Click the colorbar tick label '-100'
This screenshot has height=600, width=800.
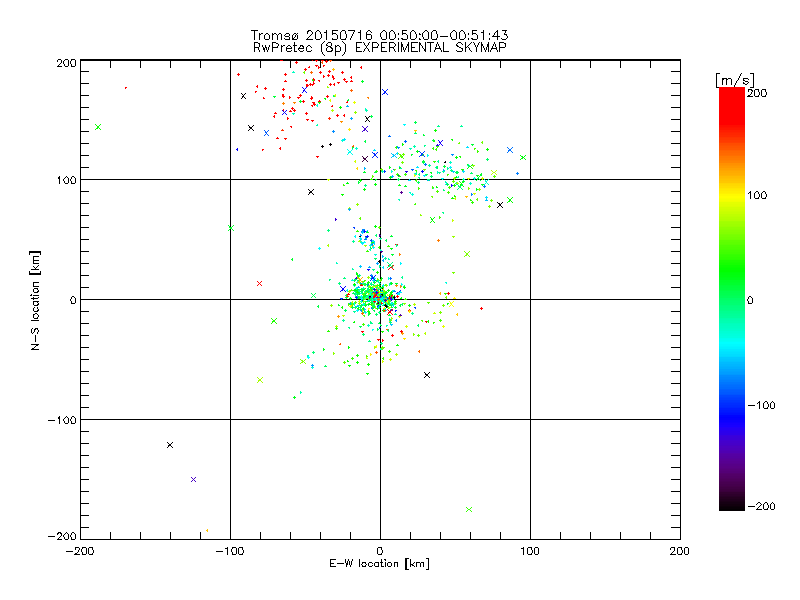(x=762, y=405)
